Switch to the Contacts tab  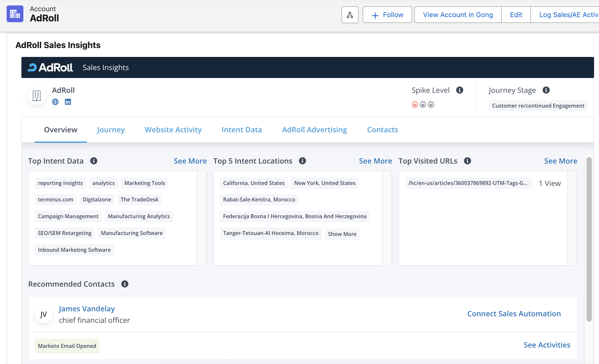[x=382, y=130]
